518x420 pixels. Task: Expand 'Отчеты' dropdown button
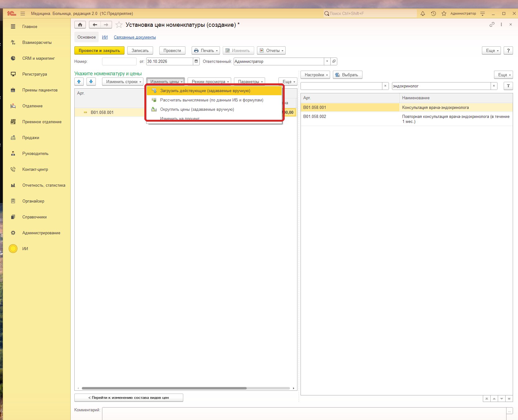271,50
